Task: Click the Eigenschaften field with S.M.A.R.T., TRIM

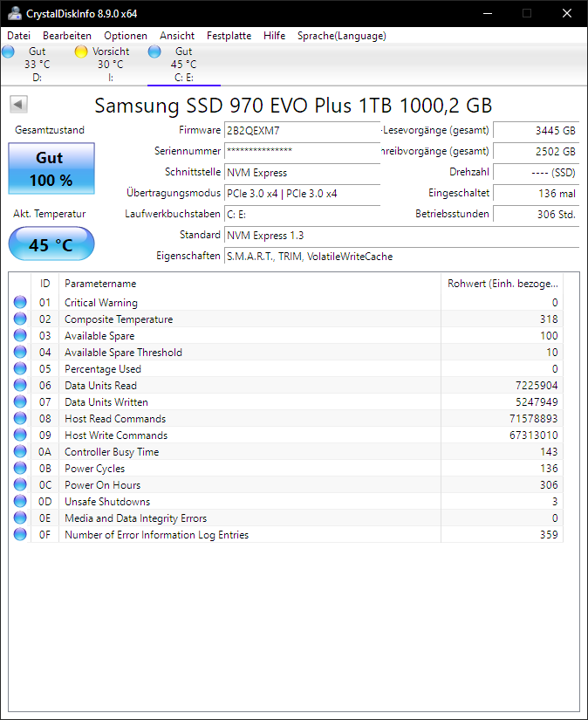Action: click(x=401, y=257)
